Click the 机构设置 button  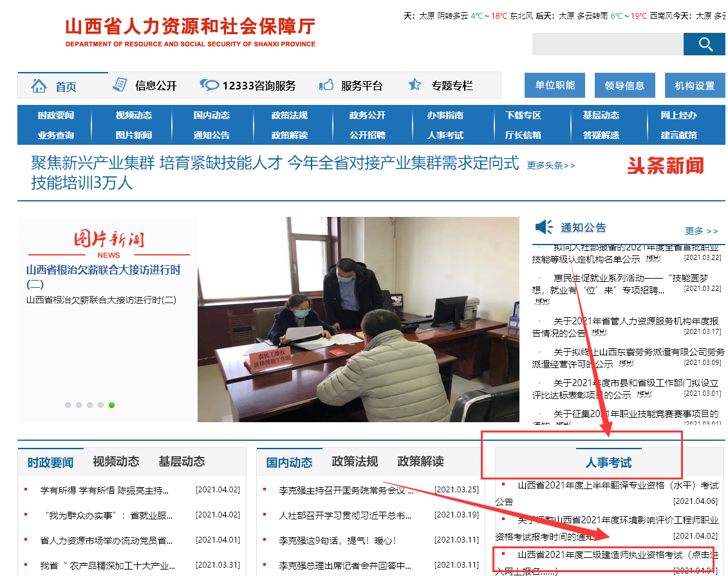695,84
